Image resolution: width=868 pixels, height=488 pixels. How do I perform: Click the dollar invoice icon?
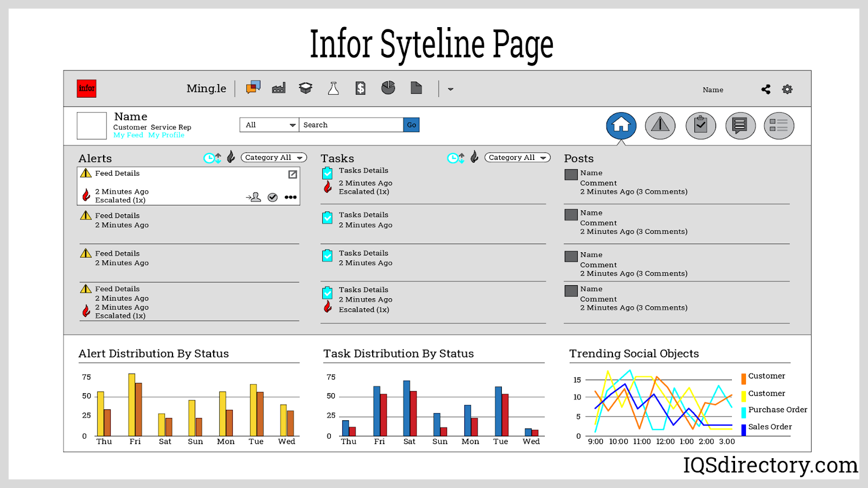pos(360,88)
